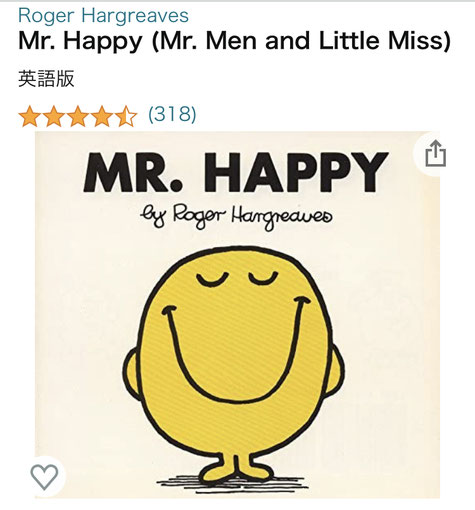Select the Mr. Happy product title text
The width and height of the screenshot is (475, 510).
234,41
